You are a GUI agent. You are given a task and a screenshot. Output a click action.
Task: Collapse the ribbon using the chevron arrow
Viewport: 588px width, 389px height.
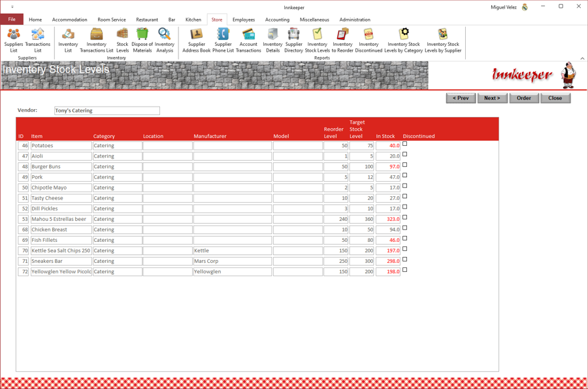(582, 58)
